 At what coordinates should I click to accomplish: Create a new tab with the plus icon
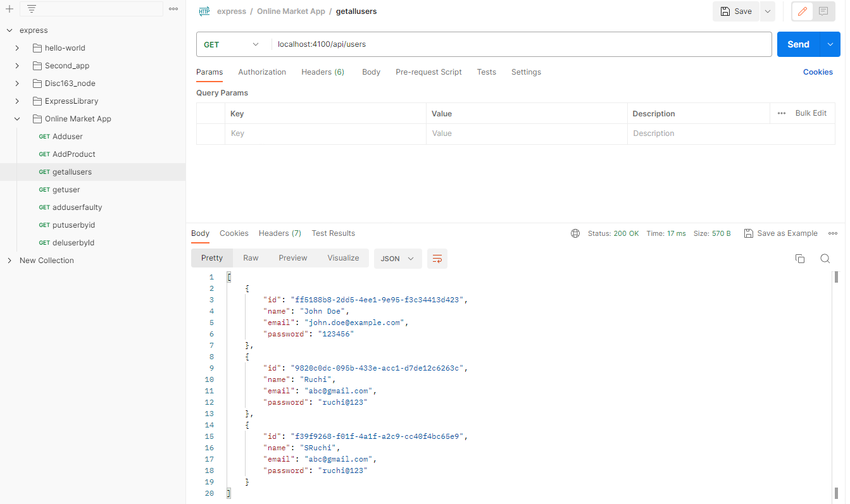9,9
